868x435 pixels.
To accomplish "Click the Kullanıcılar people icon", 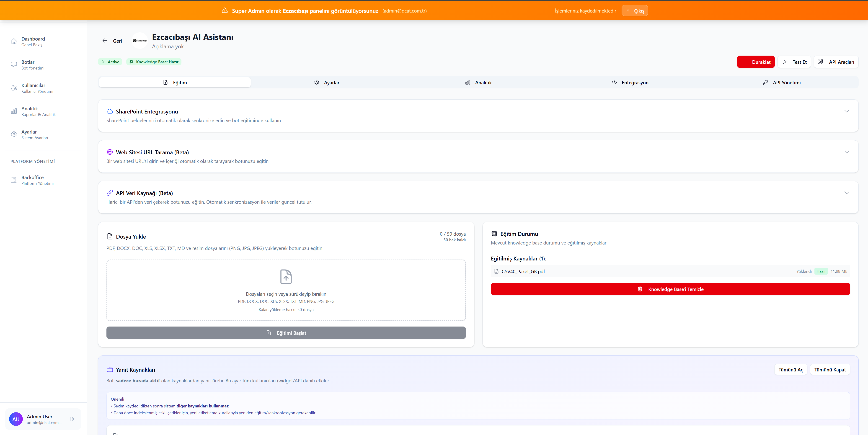I will coord(14,88).
